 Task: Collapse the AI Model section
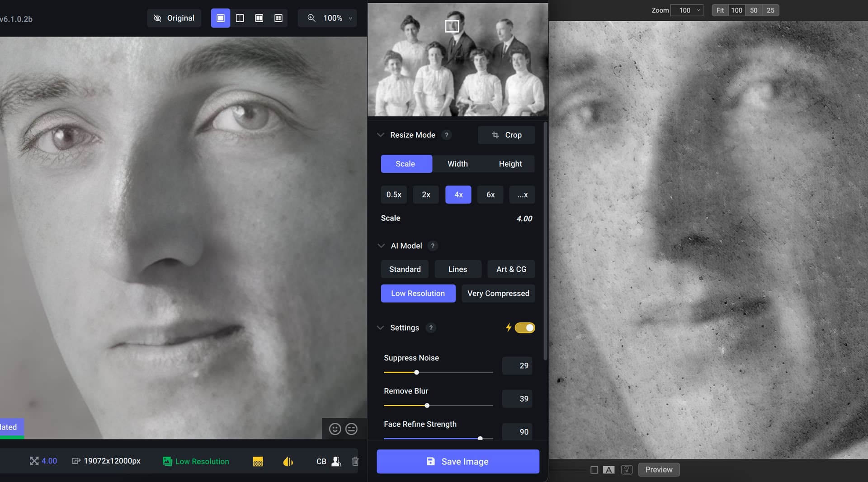(x=381, y=246)
